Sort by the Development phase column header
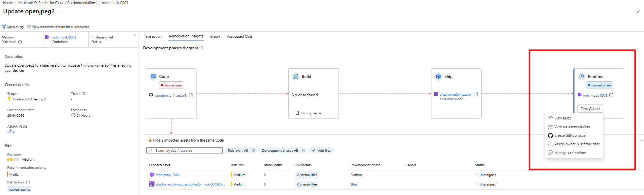Image resolution: width=644 pixels, height=195 pixels. (x=365, y=165)
